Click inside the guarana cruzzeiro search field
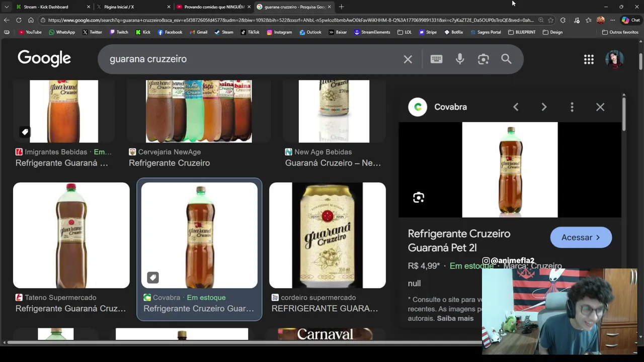This screenshot has width=644, height=362. [x=252, y=59]
